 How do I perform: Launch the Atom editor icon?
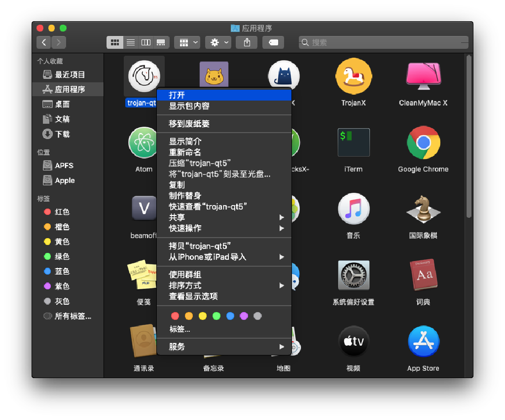tap(143, 142)
